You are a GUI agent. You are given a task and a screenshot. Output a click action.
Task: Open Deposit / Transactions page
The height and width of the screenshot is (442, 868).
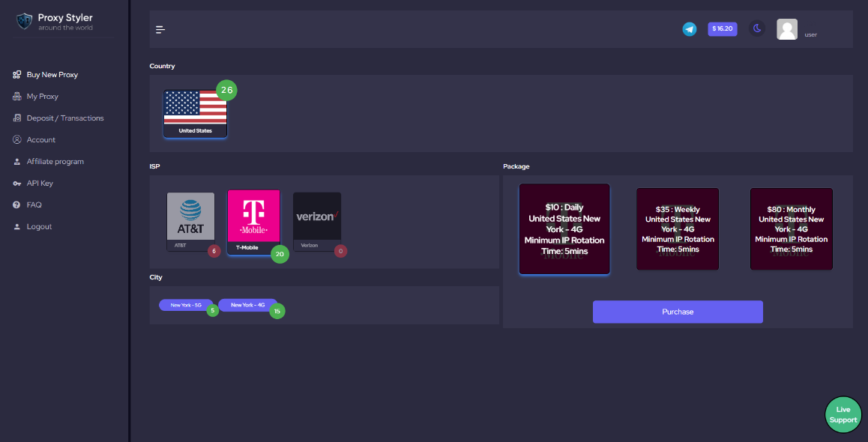(64, 118)
